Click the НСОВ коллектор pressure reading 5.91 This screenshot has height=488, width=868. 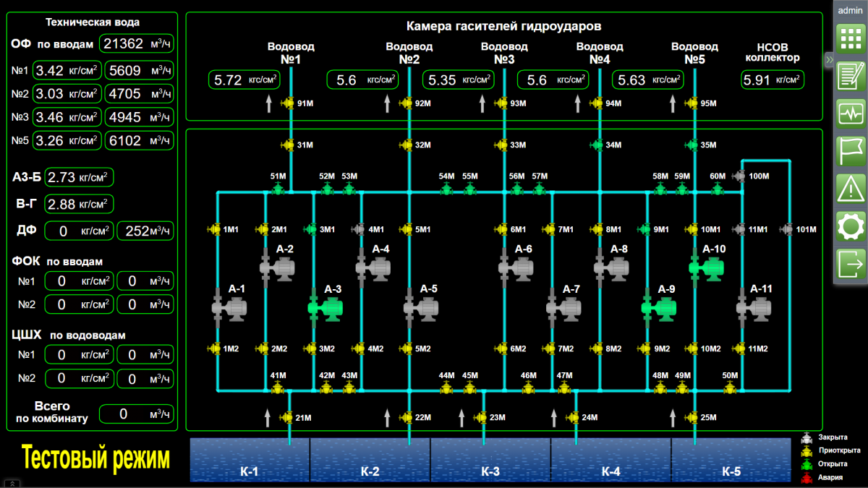(773, 80)
